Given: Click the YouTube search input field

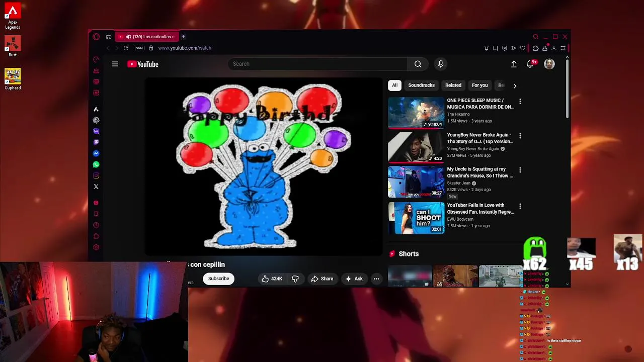Looking at the screenshot, I should tap(317, 64).
